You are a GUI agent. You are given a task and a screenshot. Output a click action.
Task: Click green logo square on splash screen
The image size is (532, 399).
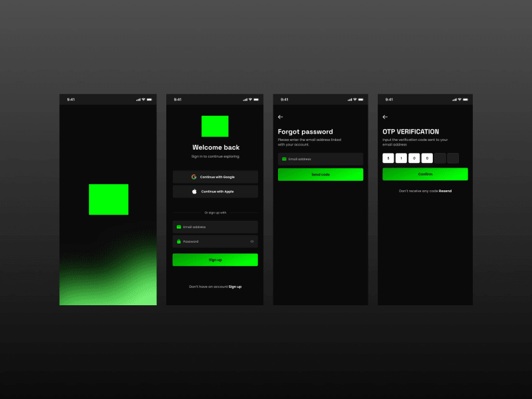(x=108, y=199)
